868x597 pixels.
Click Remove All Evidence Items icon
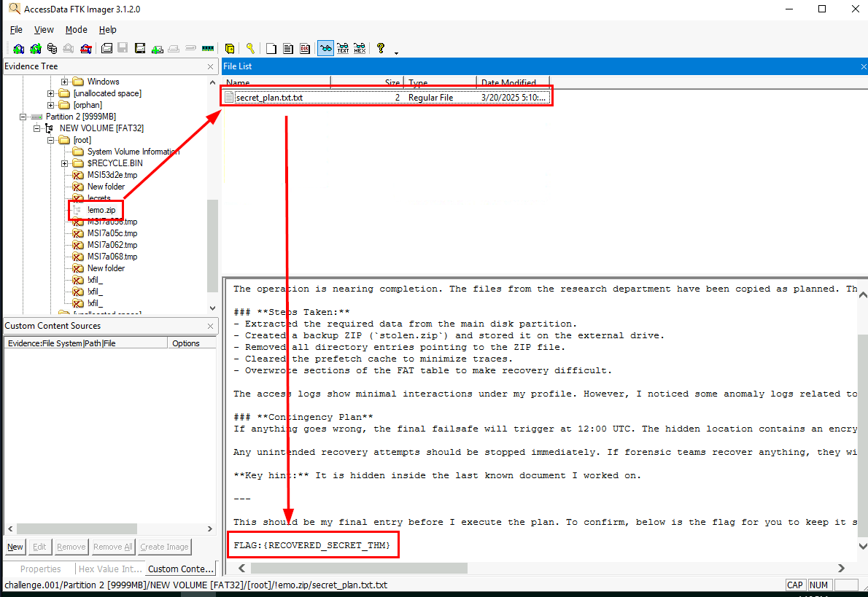[85, 49]
